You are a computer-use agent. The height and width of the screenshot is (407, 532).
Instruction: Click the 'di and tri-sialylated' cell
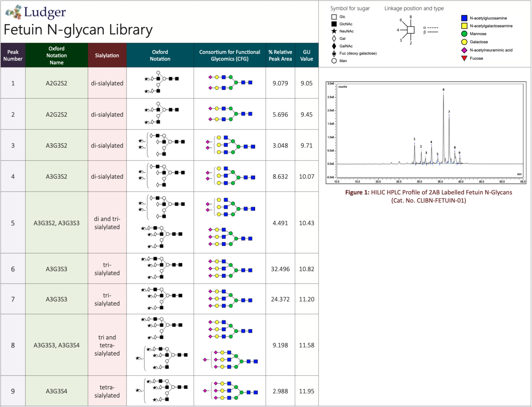[x=107, y=223]
